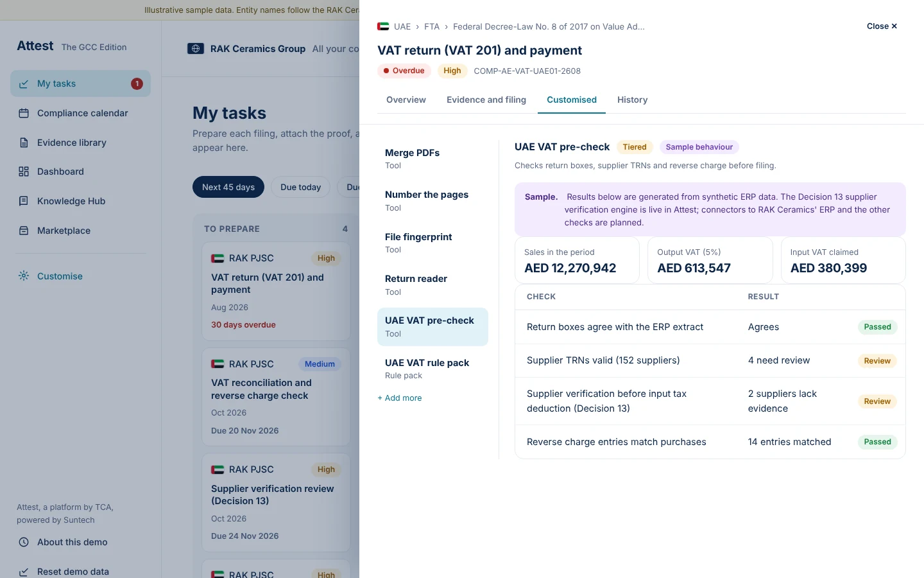The image size is (924, 578).
Task: Choose the File fingerprint tool
Action: coord(432,243)
